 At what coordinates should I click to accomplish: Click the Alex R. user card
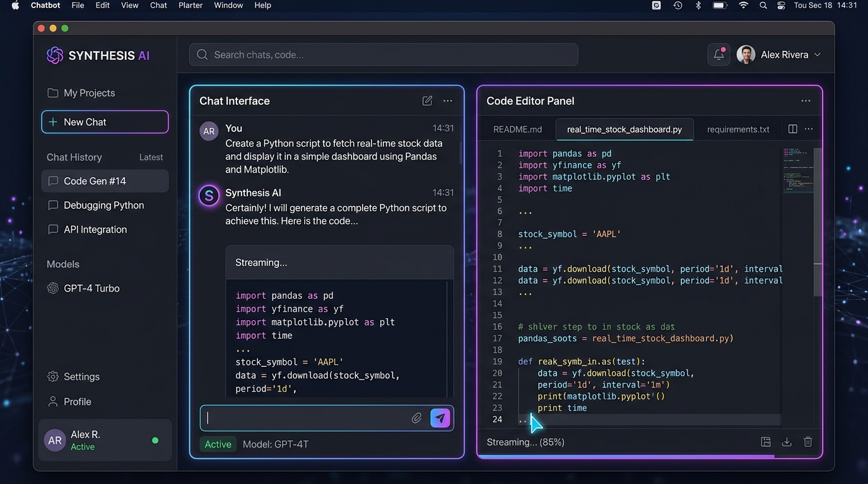pyautogui.click(x=105, y=441)
